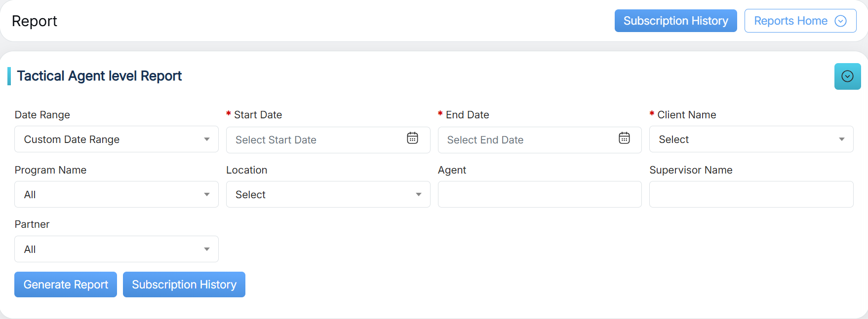Click the Client Name dropdown arrow

841,140
